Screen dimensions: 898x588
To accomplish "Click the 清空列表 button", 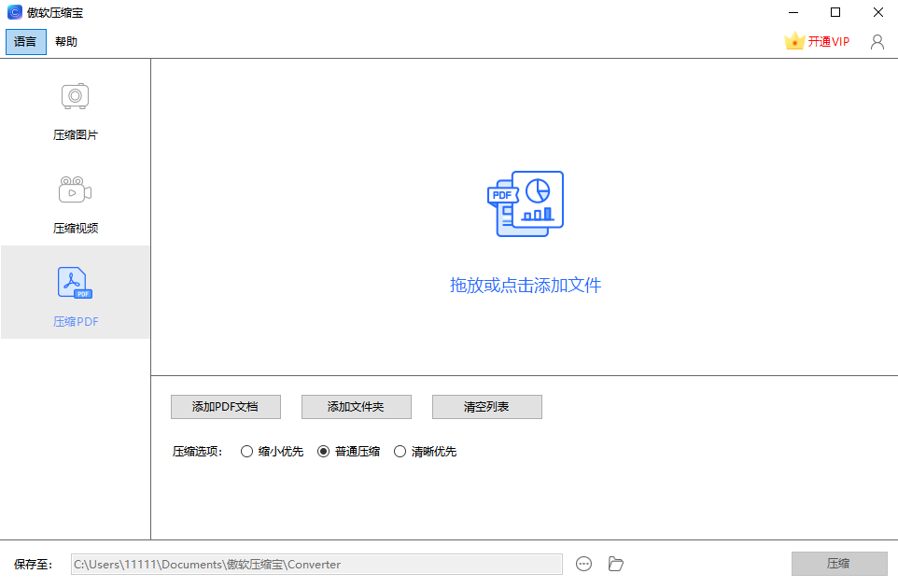I will click(x=486, y=407).
